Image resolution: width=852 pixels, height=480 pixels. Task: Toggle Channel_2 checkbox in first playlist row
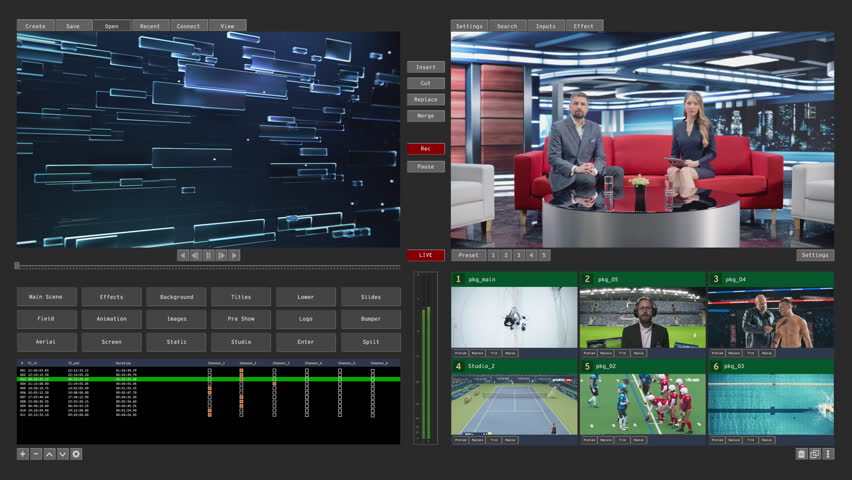pyautogui.click(x=241, y=370)
